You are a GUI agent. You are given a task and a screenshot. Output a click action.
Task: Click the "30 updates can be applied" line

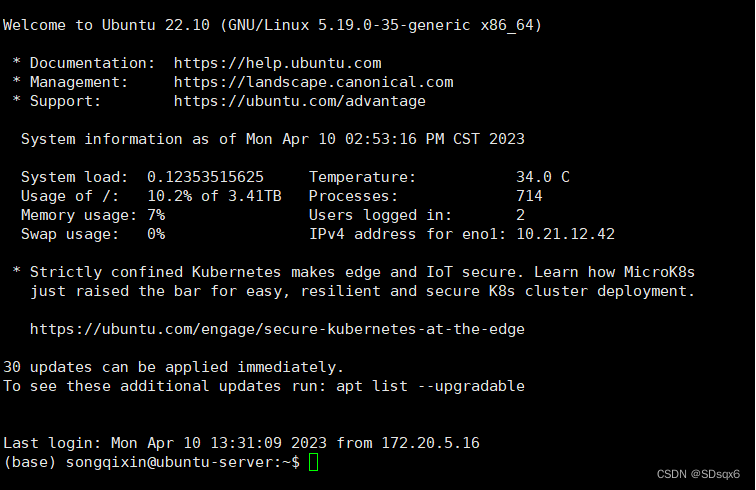point(174,367)
